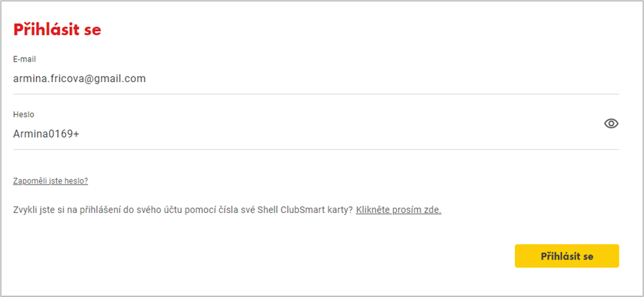This screenshot has width=644, height=297.
Task: Choose ClubSmart card login via Klikněte link
Action: point(399,210)
